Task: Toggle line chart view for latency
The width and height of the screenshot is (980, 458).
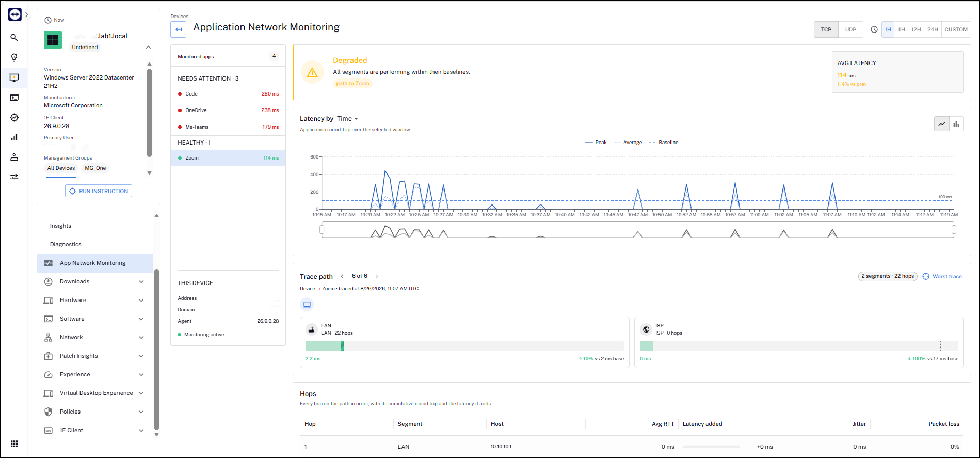Action: [x=942, y=124]
